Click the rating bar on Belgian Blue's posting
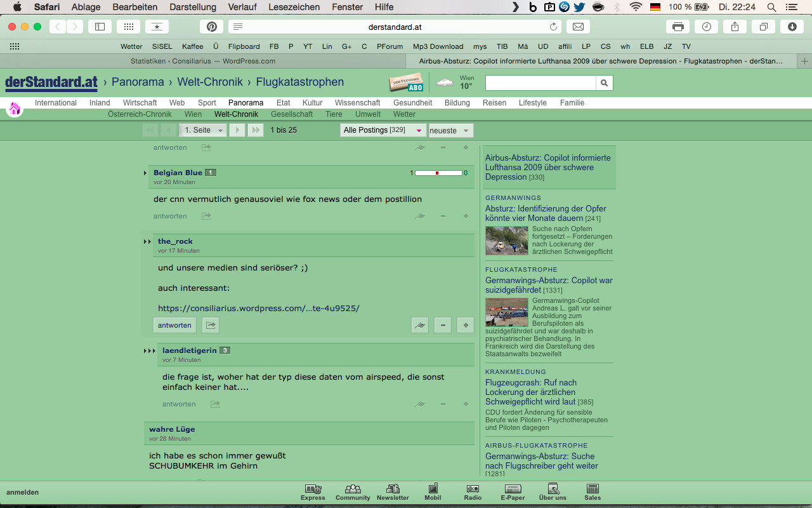This screenshot has width=812, height=508. click(438, 173)
